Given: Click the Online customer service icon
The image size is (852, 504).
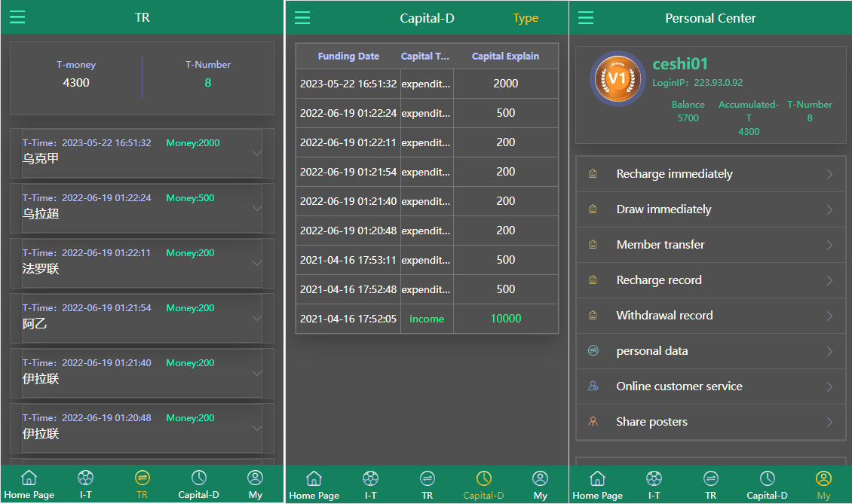Looking at the screenshot, I should click(593, 386).
